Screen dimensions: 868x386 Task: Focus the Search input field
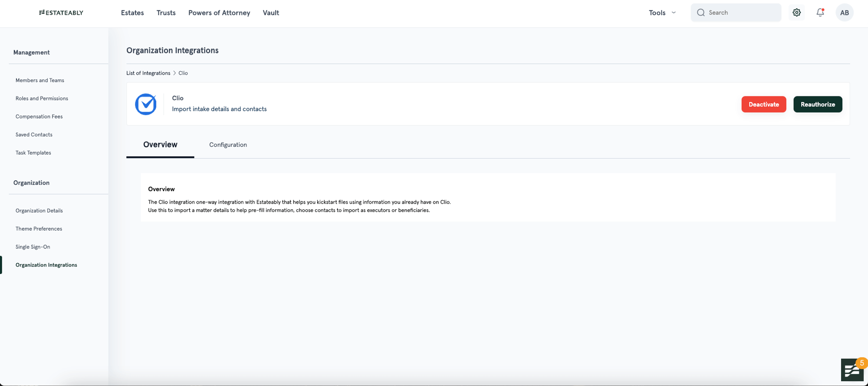[x=736, y=13]
